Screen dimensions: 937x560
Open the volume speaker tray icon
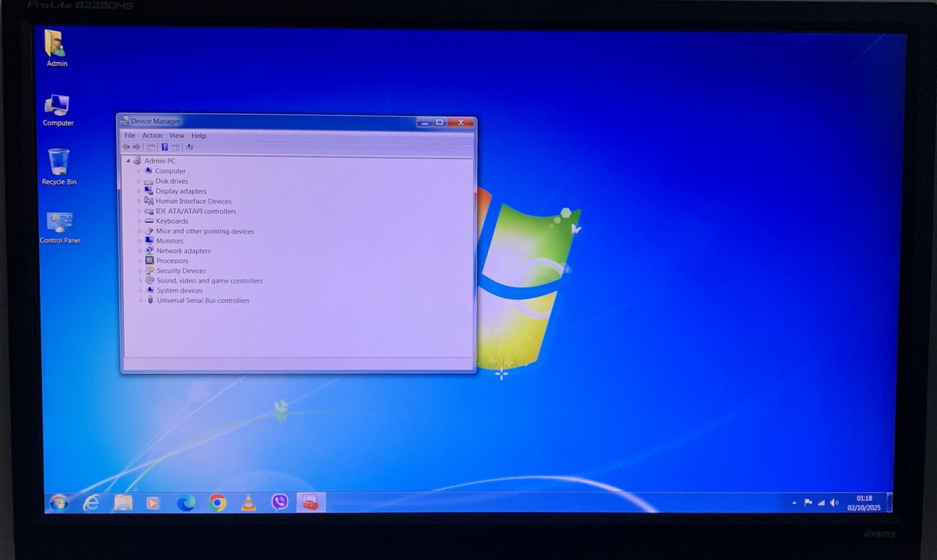835,503
